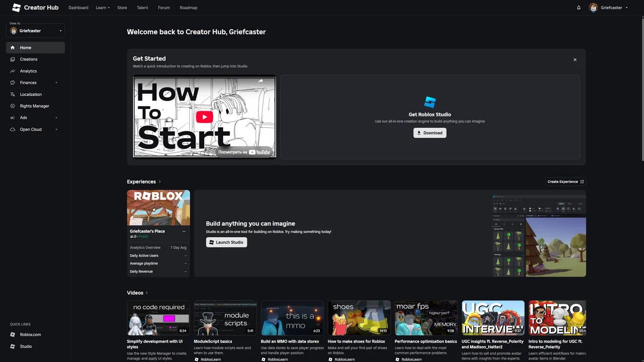Image resolution: width=644 pixels, height=362 pixels.
Task: Open the View As Griefcaster dropdown
Action: pyautogui.click(x=36, y=31)
